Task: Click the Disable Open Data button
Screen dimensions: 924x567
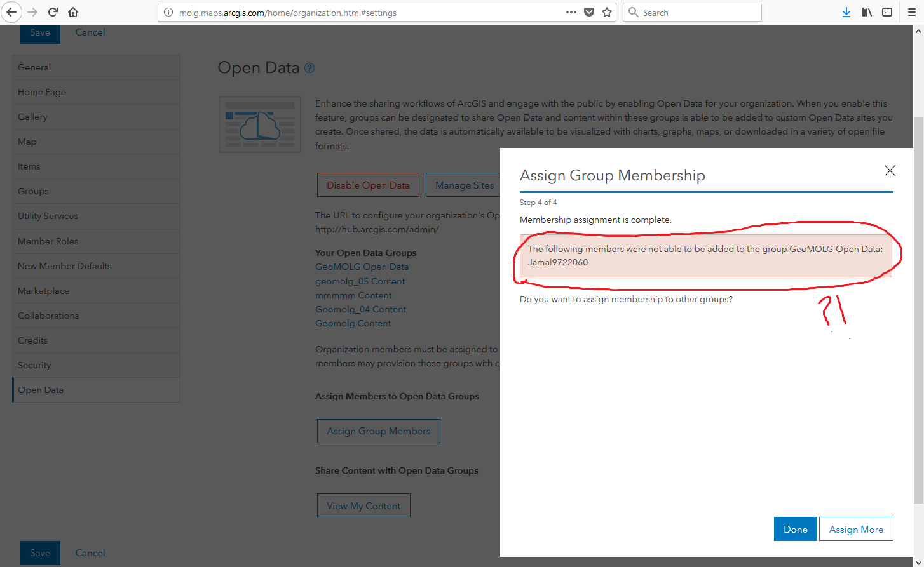Action: point(368,185)
